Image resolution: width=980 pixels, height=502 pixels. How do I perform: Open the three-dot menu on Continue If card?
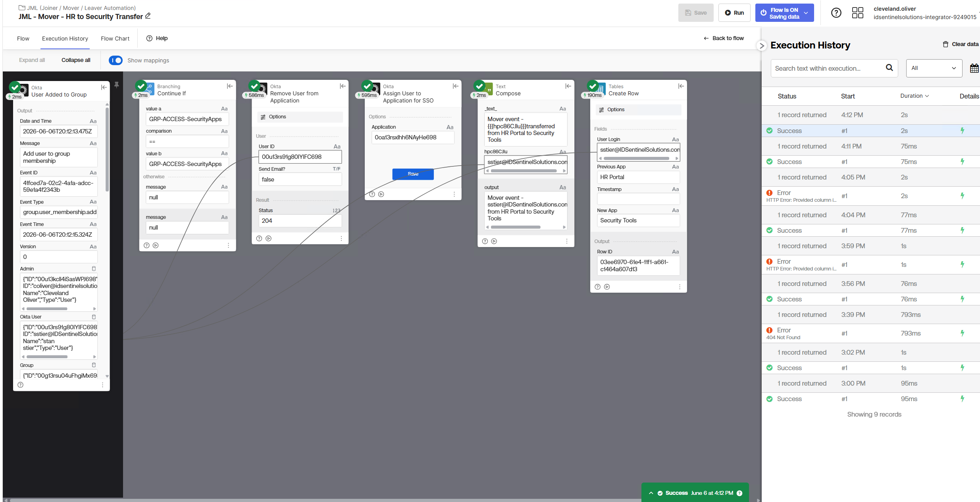pyautogui.click(x=228, y=245)
